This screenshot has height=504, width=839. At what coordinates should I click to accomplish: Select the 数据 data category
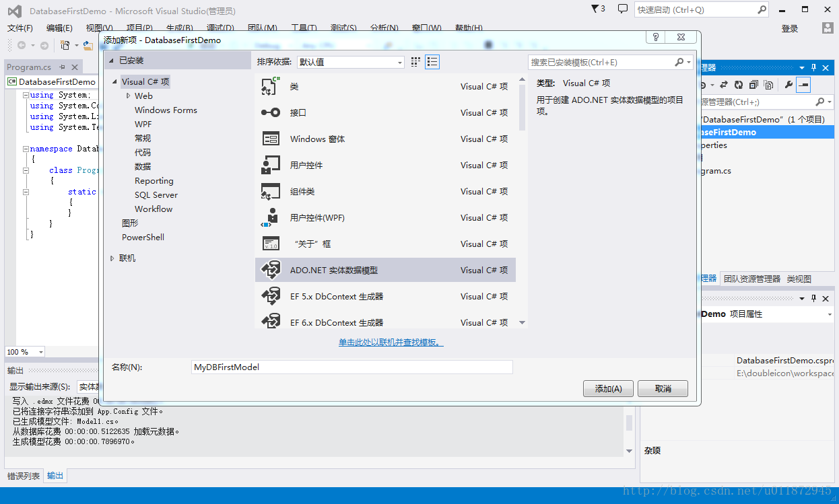point(143,166)
